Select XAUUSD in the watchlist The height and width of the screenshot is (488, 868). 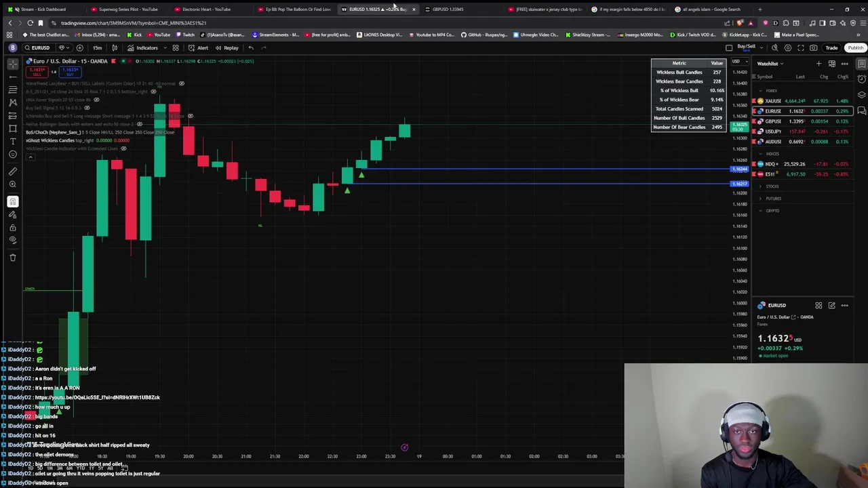click(x=803, y=101)
